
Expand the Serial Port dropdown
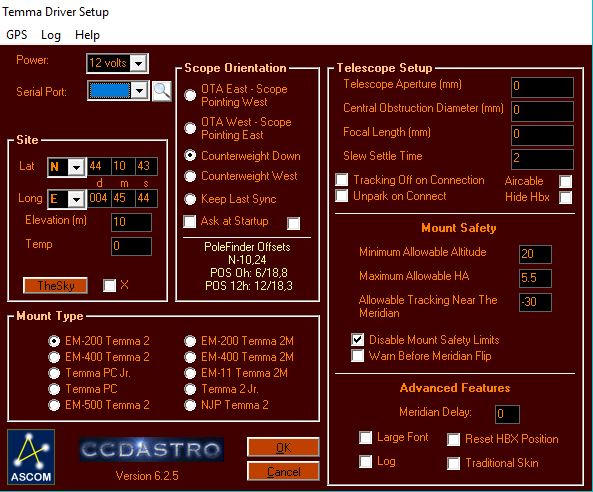click(139, 91)
